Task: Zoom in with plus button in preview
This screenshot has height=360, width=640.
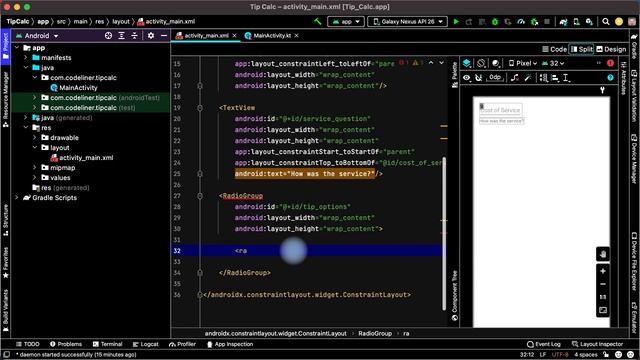Action: pyautogui.click(x=603, y=271)
